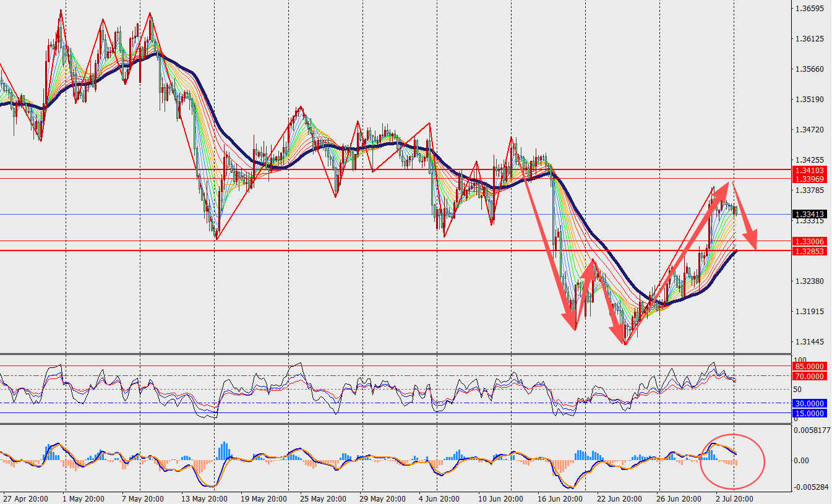Click the blue 1.33006 price level label
This screenshot has width=832, height=504.
pyautogui.click(x=810, y=241)
